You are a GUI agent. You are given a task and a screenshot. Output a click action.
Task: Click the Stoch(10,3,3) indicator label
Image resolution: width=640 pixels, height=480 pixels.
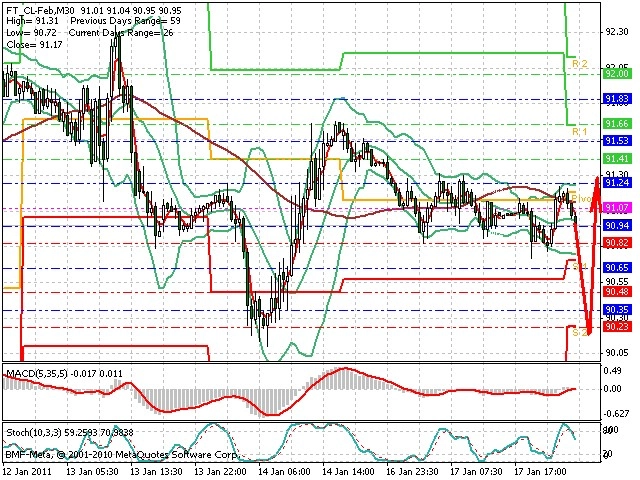click(x=36, y=432)
